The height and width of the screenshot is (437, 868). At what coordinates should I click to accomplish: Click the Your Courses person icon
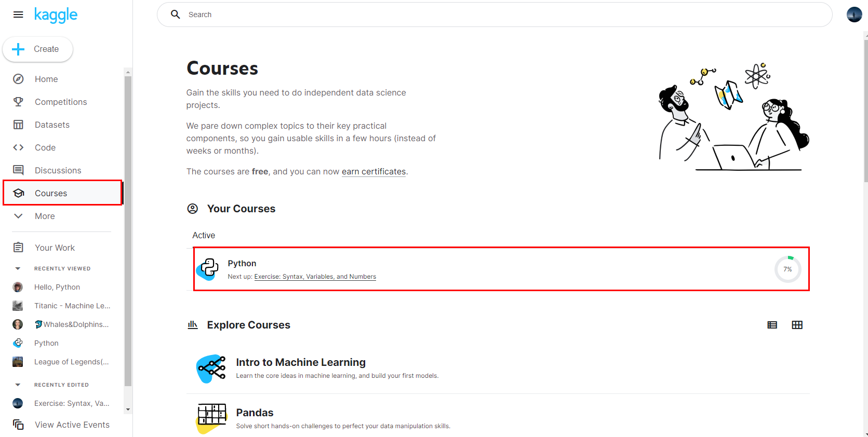(193, 209)
